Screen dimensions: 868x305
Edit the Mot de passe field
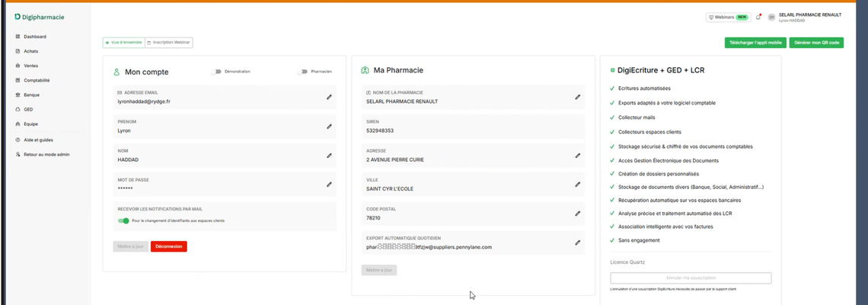329,184
